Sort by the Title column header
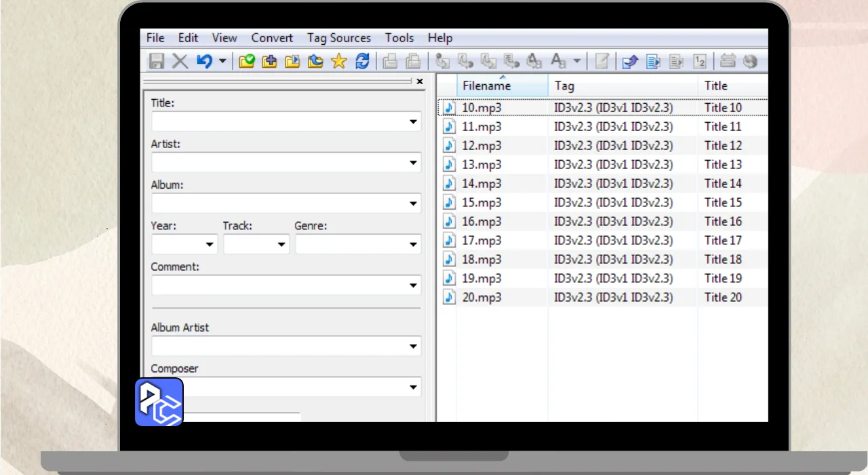This screenshot has width=868, height=475. (x=733, y=85)
